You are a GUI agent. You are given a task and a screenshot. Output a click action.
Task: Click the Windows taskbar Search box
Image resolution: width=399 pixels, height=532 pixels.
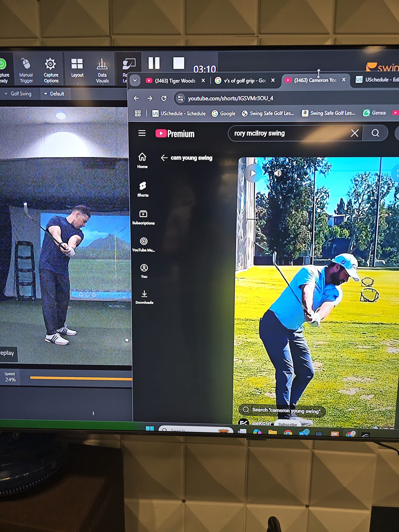[x=196, y=430]
